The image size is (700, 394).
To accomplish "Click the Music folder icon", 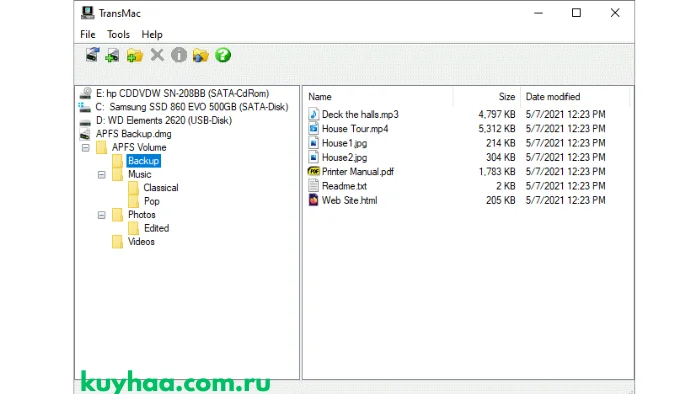I will (118, 174).
